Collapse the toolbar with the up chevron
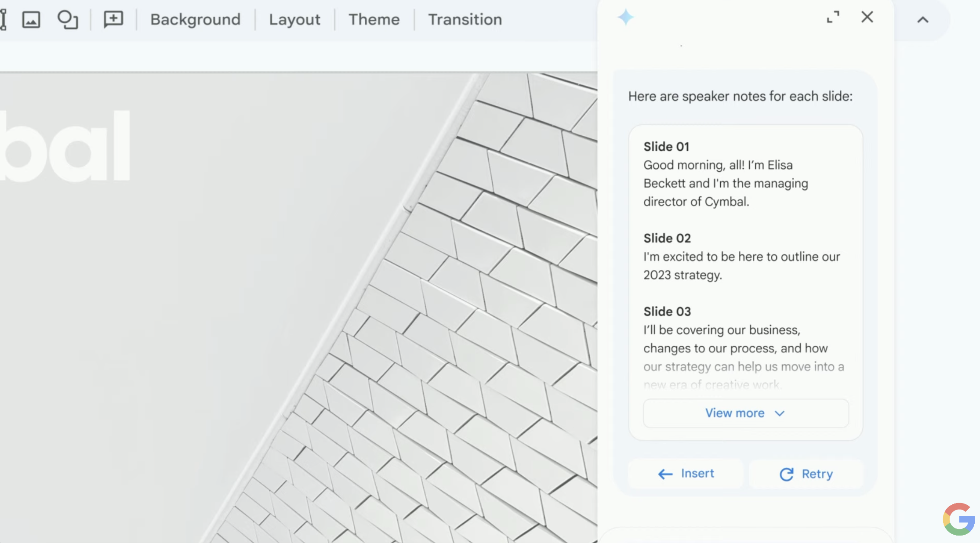This screenshot has height=543, width=980. click(923, 20)
